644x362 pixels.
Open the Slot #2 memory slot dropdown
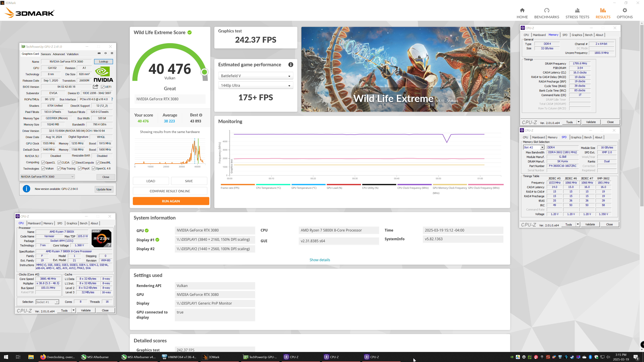533,147
